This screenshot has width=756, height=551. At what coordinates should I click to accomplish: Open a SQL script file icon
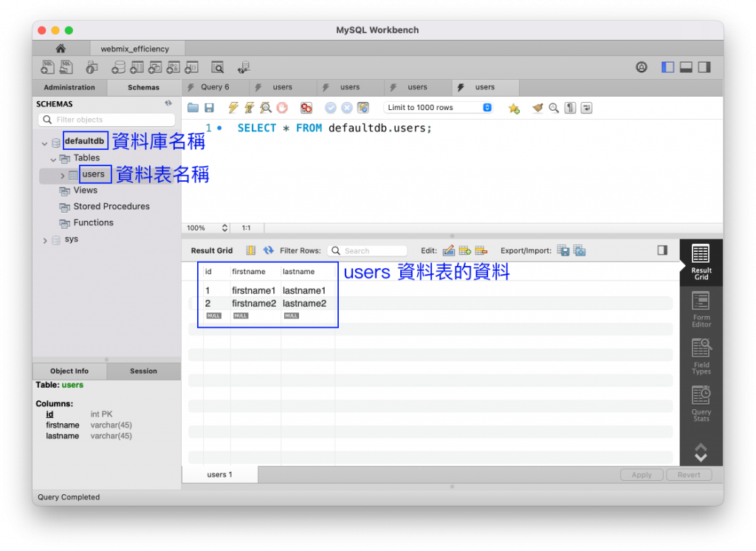click(x=66, y=67)
